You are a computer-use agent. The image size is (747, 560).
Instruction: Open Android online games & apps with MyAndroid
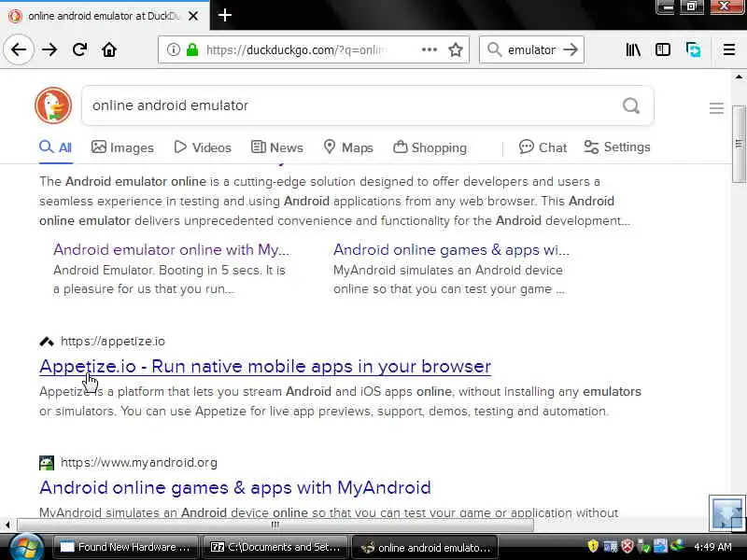coord(235,487)
